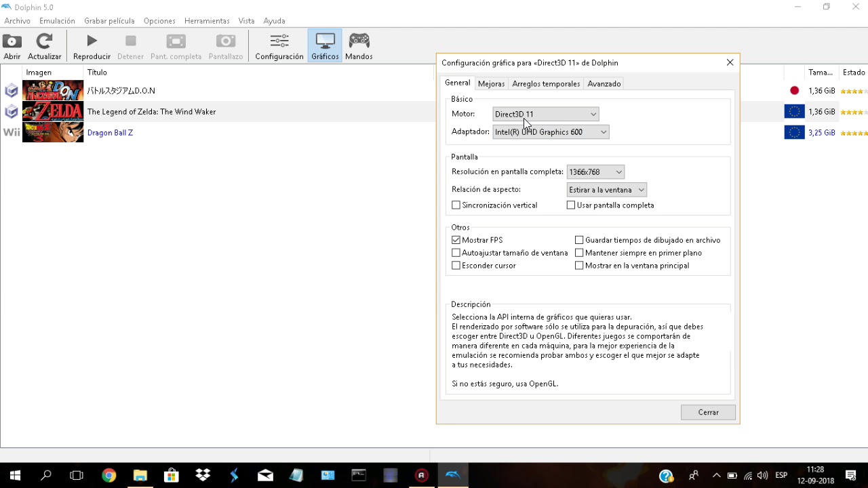Open Resolución en pantalla completa dropdown
The width and height of the screenshot is (868, 488).
tap(595, 172)
